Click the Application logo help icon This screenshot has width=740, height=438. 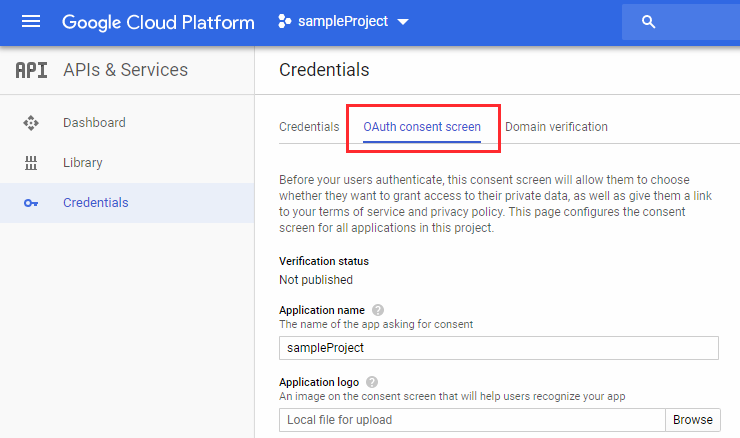click(372, 382)
